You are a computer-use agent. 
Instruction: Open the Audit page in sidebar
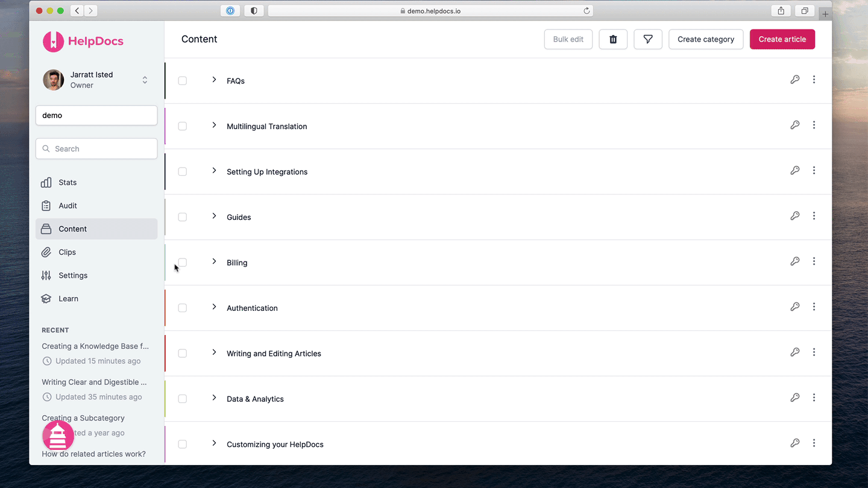pos(96,205)
